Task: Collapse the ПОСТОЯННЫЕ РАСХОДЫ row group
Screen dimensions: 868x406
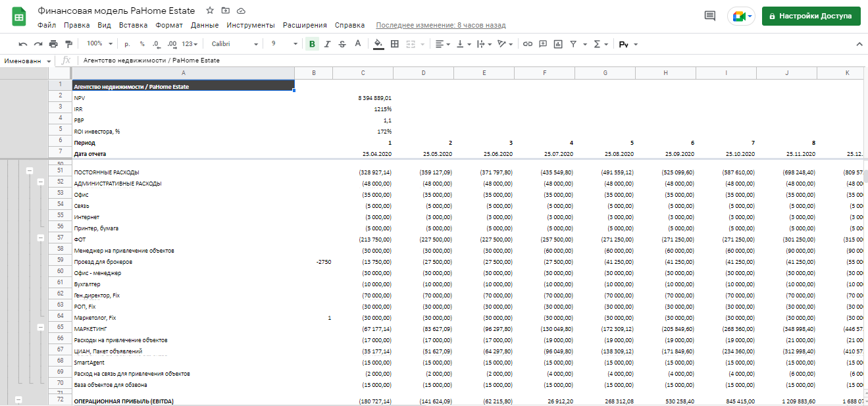Action: tap(29, 170)
